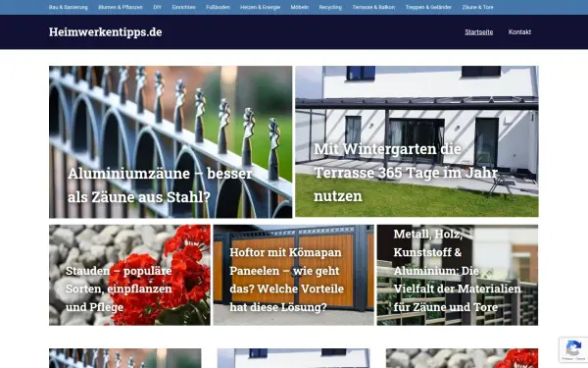Open the Blumen & Pflanzen category

121,7
